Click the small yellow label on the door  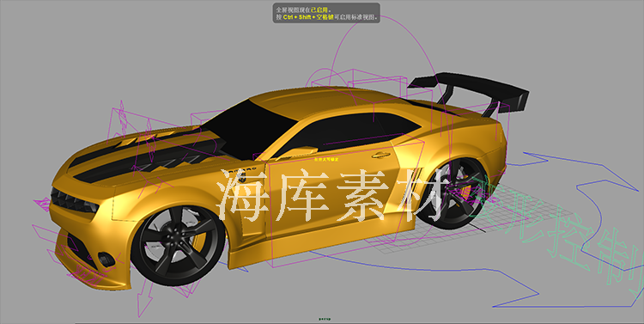pyautogui.click(x=326, y=159)
